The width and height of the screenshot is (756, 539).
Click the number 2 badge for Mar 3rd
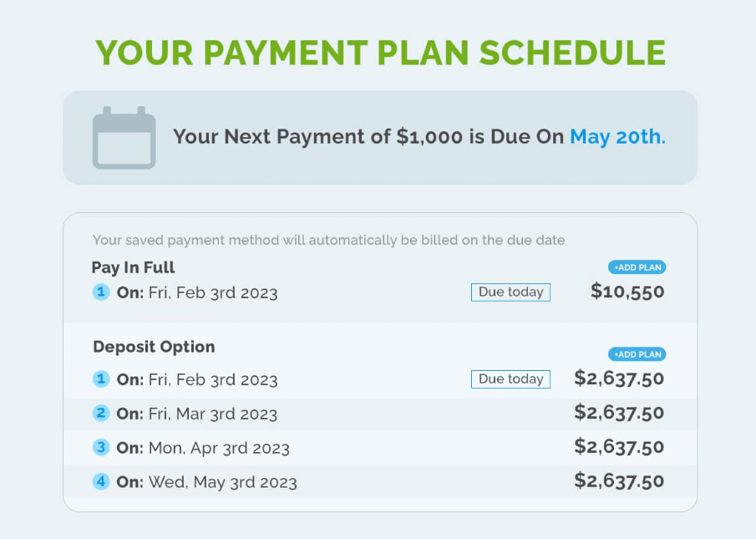(x=101, y=413)
